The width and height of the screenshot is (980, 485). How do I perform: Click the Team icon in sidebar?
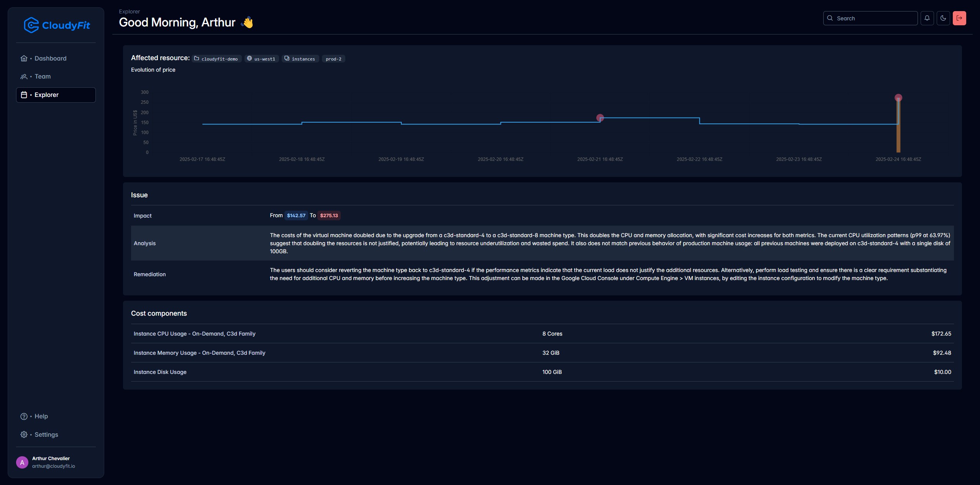(x=24, y=76)
